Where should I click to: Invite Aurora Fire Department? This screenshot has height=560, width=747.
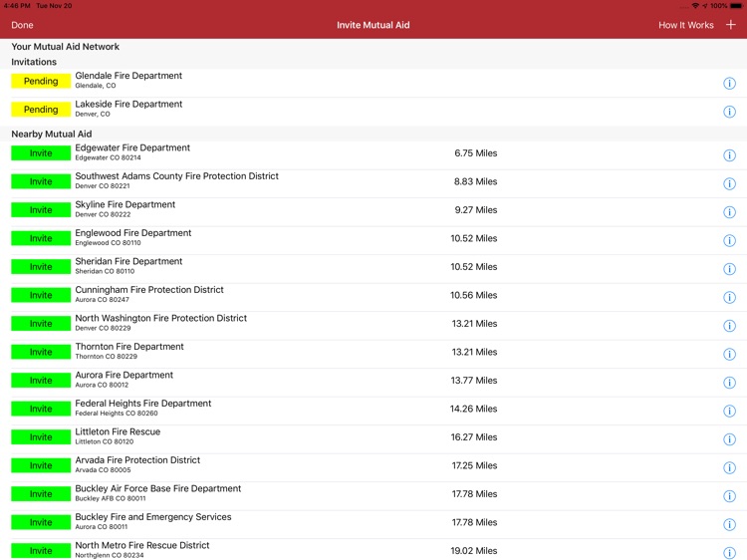click(41, 381)
